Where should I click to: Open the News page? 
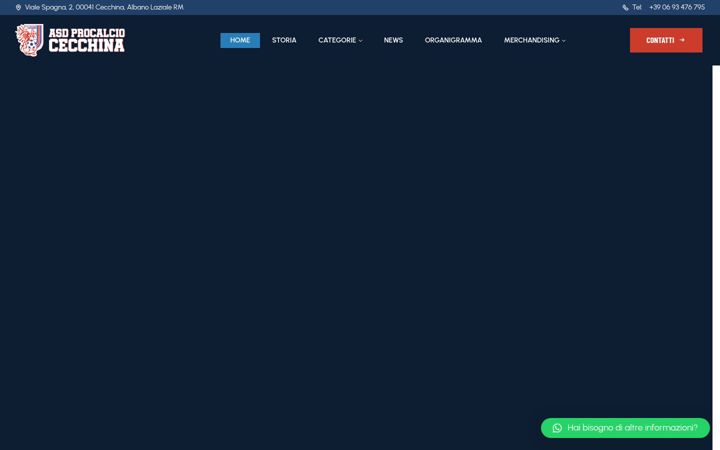click(394, 40)
